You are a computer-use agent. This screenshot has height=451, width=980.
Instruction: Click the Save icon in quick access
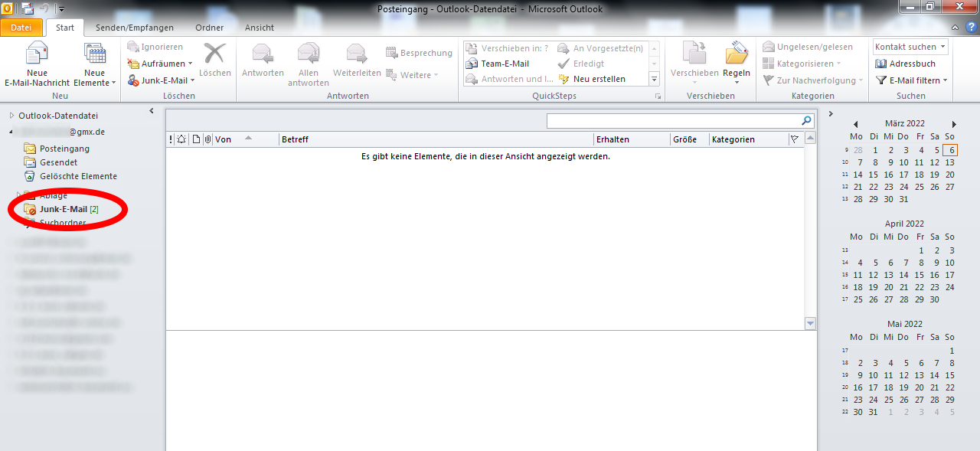click(28, 8)
